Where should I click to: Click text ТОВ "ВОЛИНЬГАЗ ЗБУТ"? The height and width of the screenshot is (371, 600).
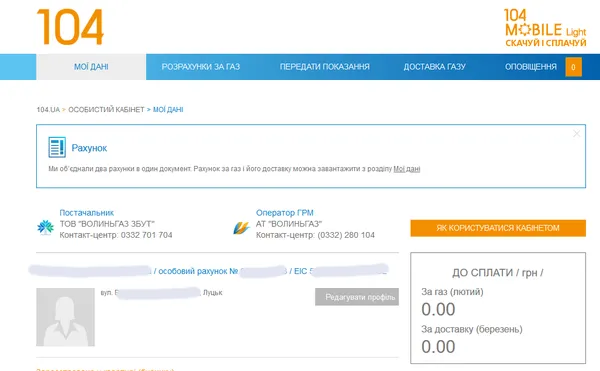(107, 224)
